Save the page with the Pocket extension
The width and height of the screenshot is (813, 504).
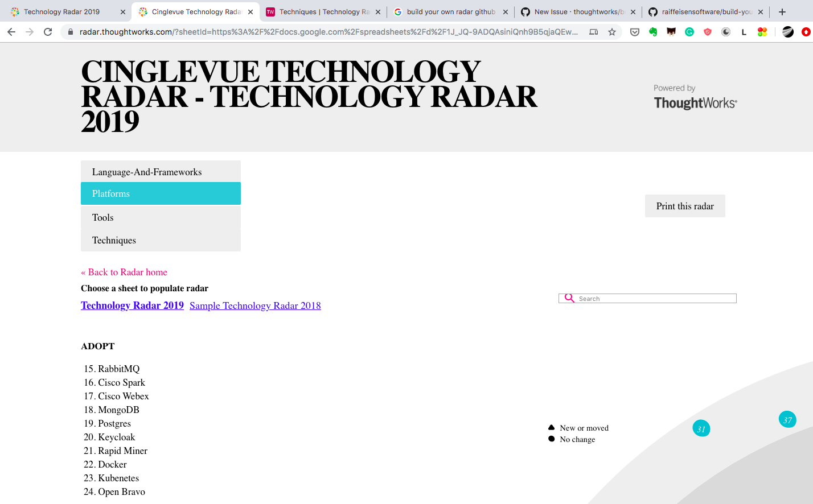pos(634,32)
